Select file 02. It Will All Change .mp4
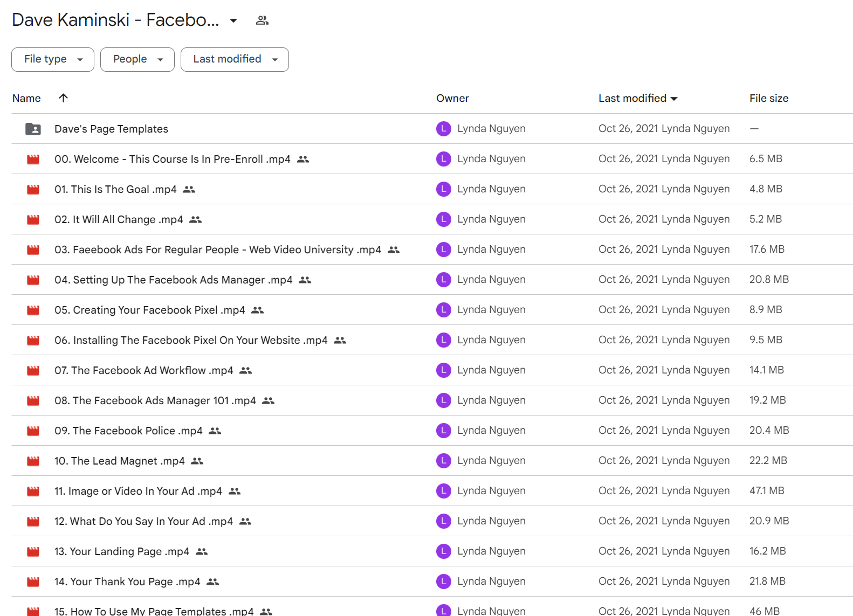This screenshot has height=616, width=853. [119, 219]
